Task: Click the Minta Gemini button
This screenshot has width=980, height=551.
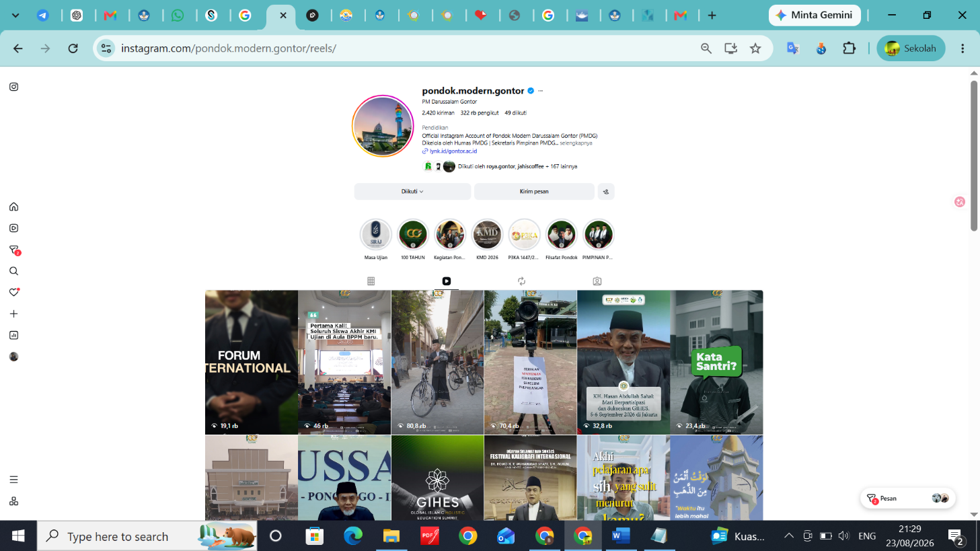Action: pos(815,15)
